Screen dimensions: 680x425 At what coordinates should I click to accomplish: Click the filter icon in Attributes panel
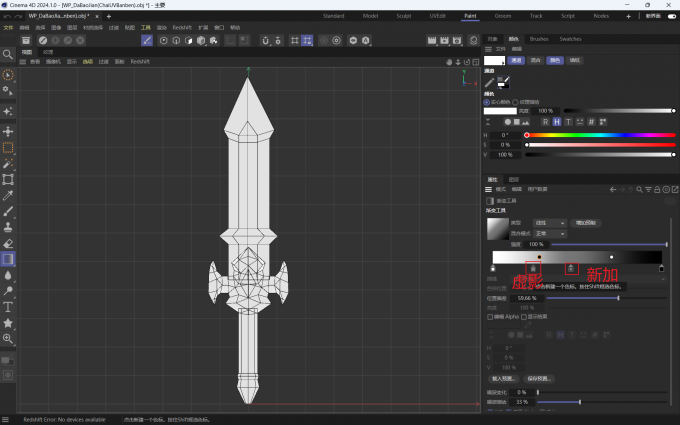[x=648, y=190]
